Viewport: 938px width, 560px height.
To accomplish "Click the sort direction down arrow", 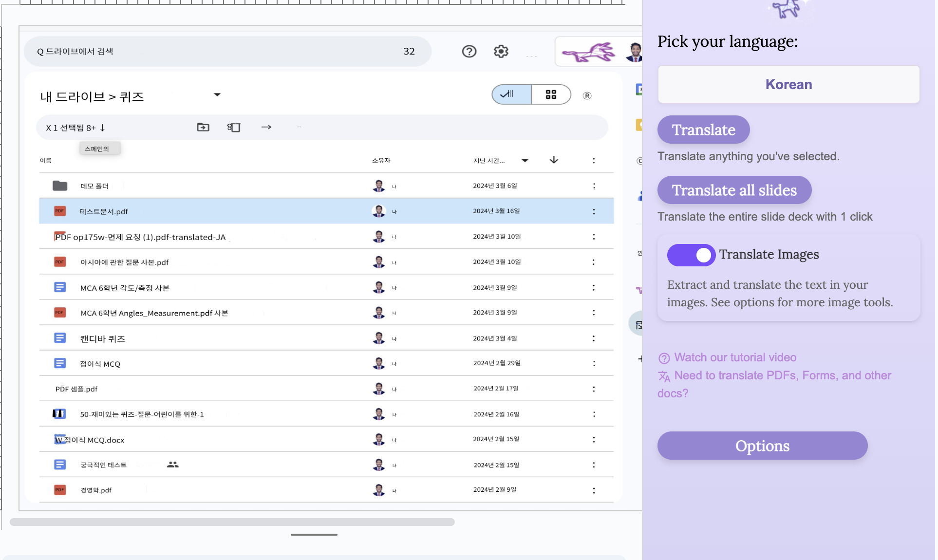I will [554, 160].
